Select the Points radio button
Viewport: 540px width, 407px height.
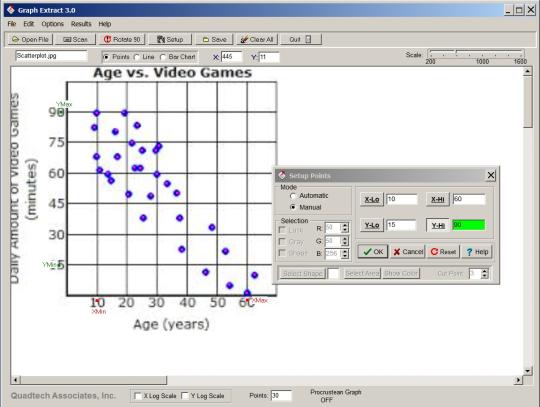pyautogui.click(x=106, y=57)
